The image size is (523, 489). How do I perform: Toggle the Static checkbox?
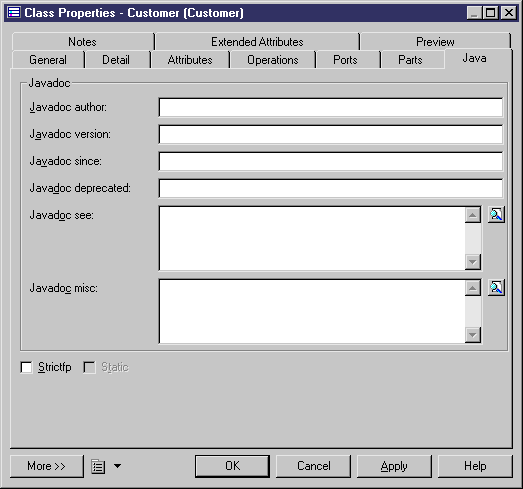pos(89,368)
